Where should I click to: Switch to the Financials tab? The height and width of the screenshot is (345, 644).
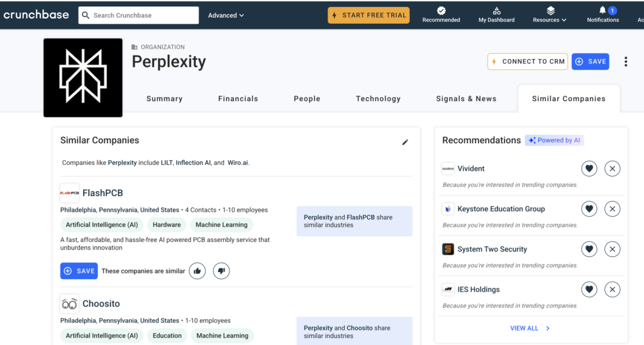point(238,99)
